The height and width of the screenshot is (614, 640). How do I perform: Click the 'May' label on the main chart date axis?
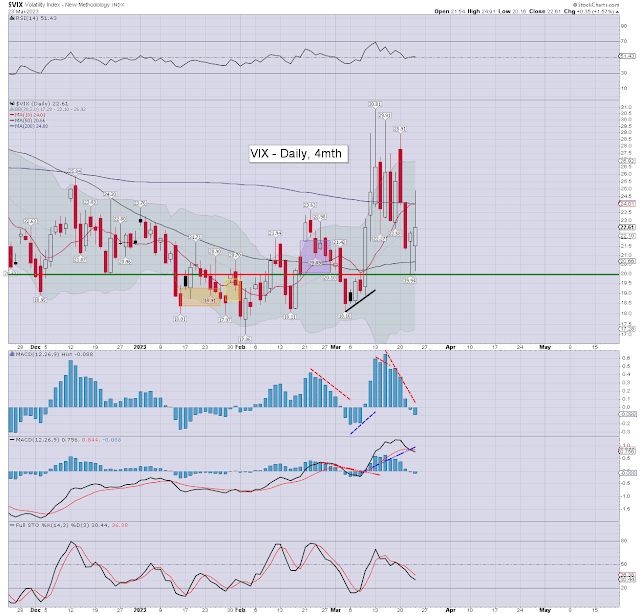[545, 347]
